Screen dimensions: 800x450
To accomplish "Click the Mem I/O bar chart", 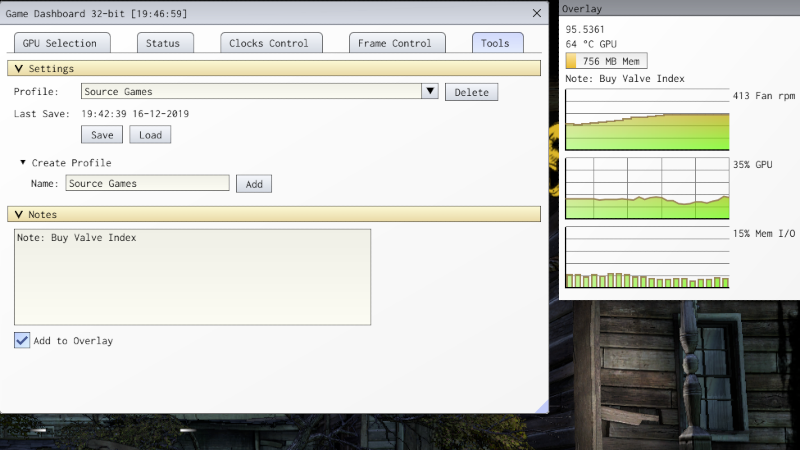I will (x=647, y=258).
